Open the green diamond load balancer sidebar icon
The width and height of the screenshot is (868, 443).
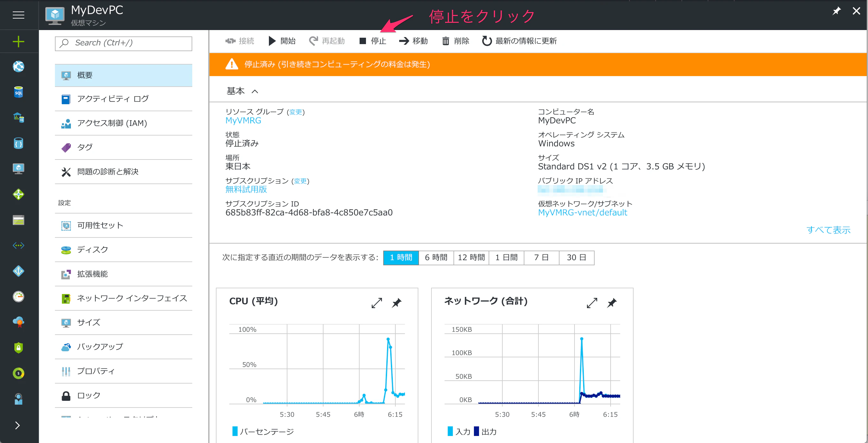[19, 194]
